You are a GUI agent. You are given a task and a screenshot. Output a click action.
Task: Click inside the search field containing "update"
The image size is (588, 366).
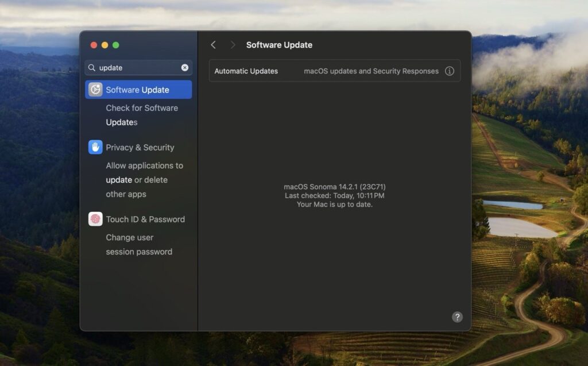138,68
